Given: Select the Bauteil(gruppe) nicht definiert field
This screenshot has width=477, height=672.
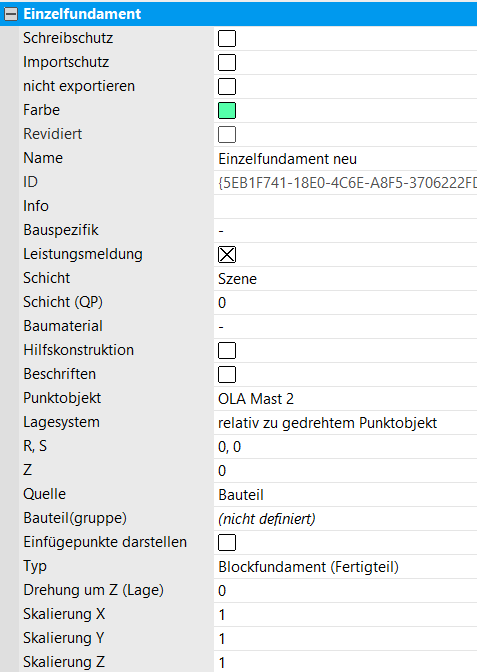Looking at the screenshot, I should pyautogui.click(x=345, y=519).
